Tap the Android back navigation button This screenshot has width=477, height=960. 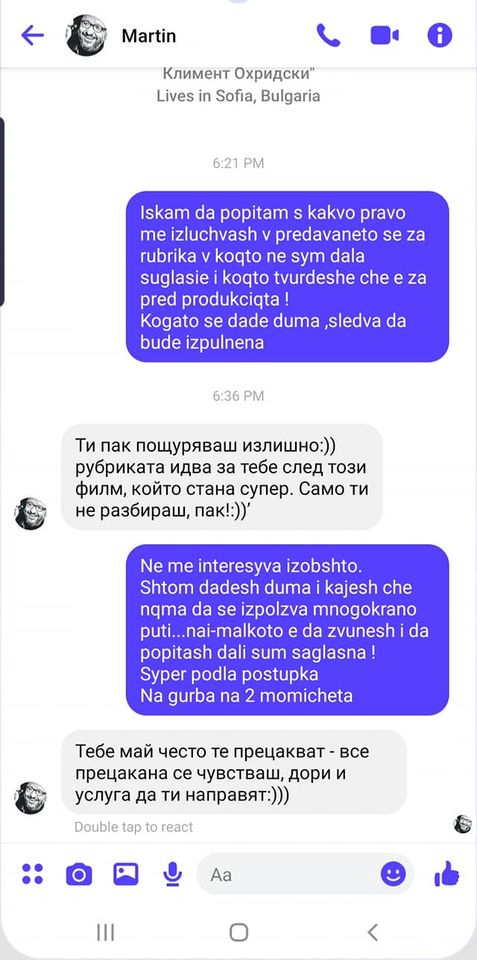click(372, 932)
